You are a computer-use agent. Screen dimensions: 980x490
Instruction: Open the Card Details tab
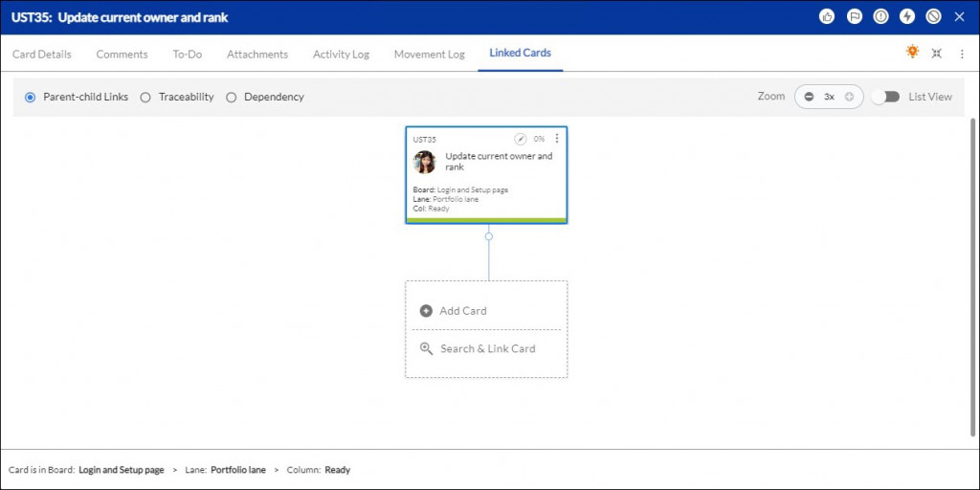42,55
